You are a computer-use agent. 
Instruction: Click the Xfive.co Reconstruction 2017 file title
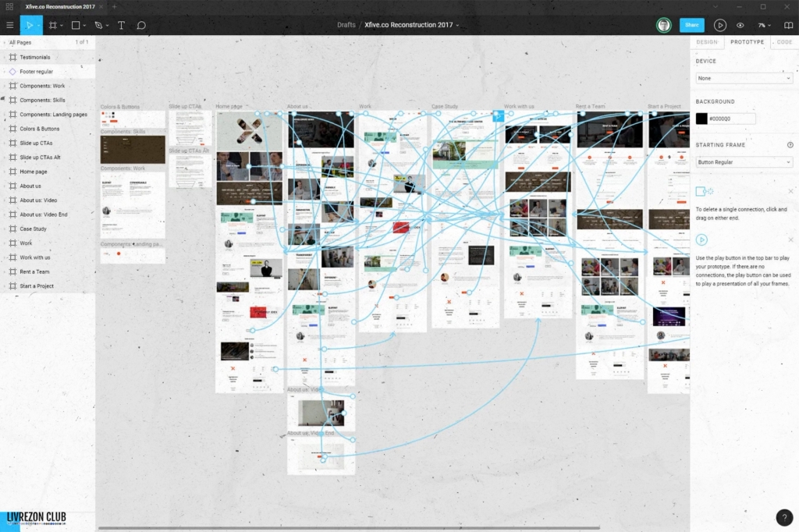tap(409, 24)
